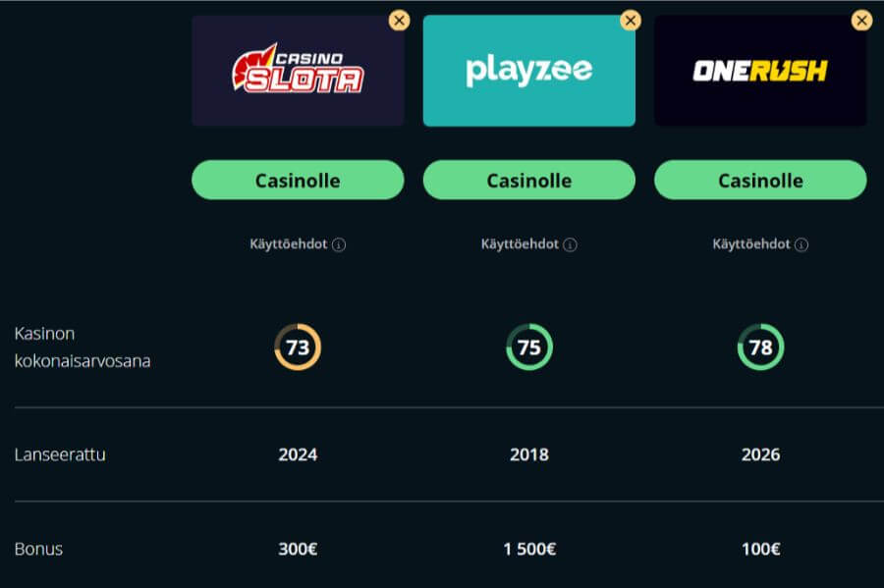Open OneRush logo thumbnail
This screenshot has width=884, height=588.
click(760, 72)
